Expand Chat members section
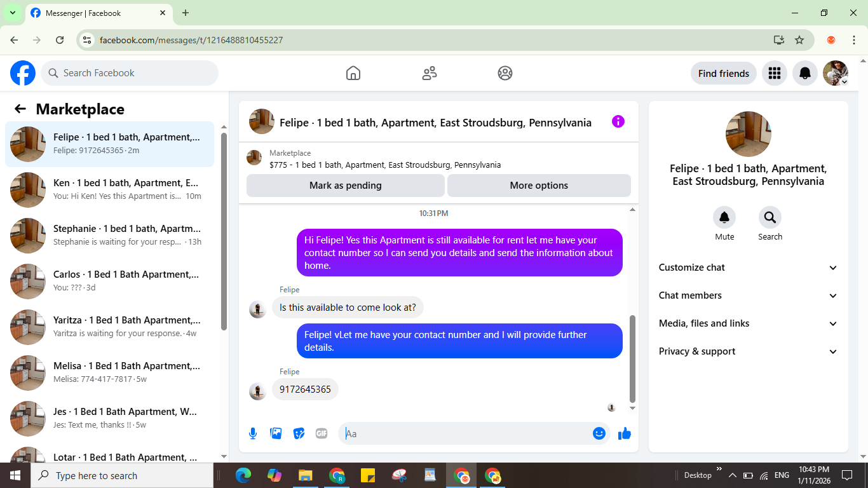 [749, 295]
